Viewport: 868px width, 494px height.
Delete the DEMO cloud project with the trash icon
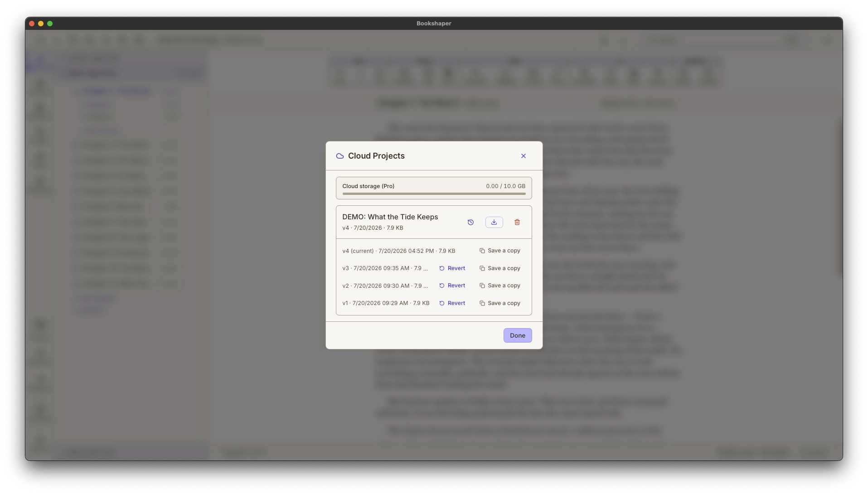tap(517, 222)
